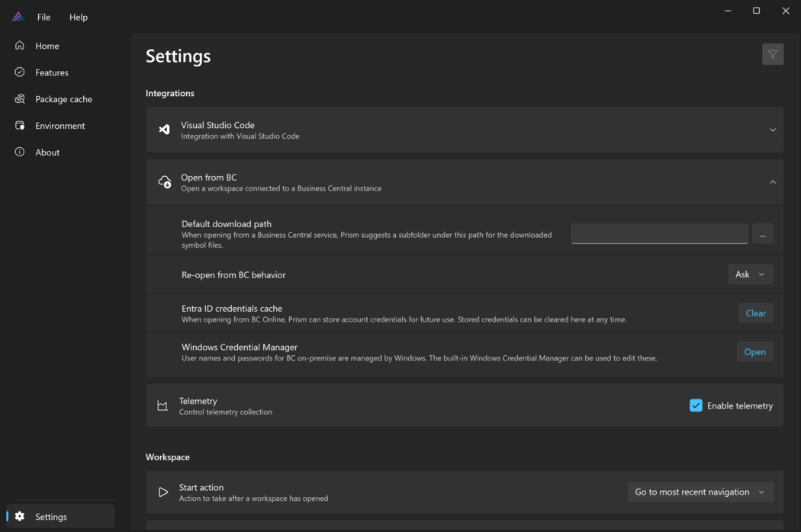Click the Workspace section heading
The image size is (801, 532).
tap(168, 457)
